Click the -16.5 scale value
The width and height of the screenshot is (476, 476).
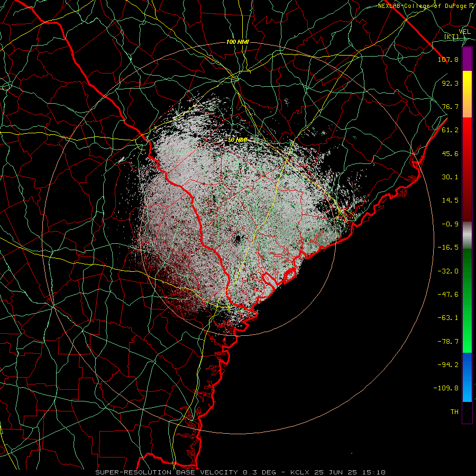click(x=448, y=248)
